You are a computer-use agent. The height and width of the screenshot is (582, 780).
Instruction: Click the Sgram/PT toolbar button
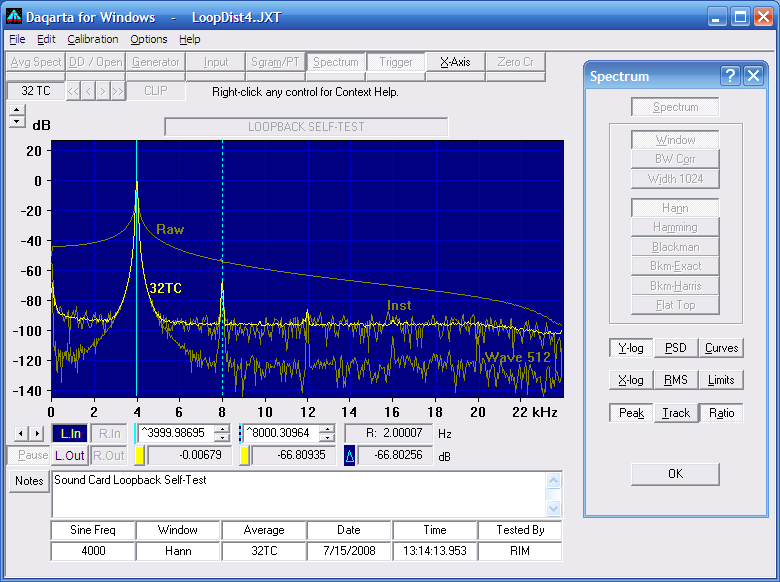[275, 62]
